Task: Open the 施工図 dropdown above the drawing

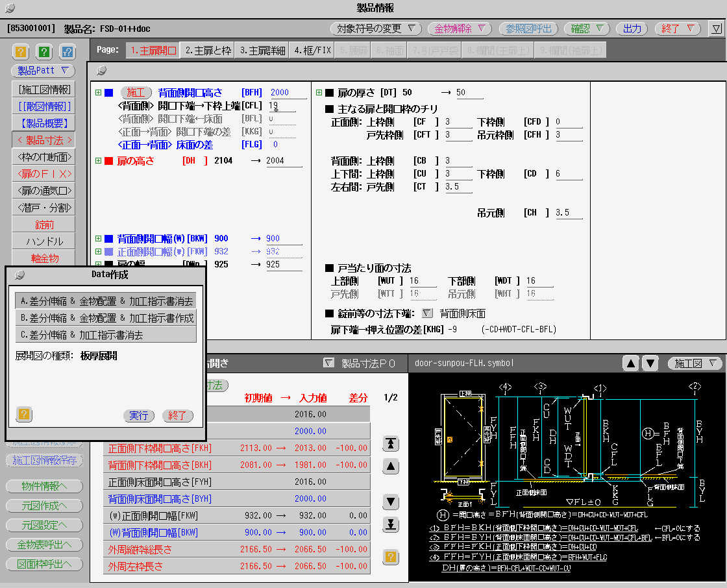Action: 695,363
